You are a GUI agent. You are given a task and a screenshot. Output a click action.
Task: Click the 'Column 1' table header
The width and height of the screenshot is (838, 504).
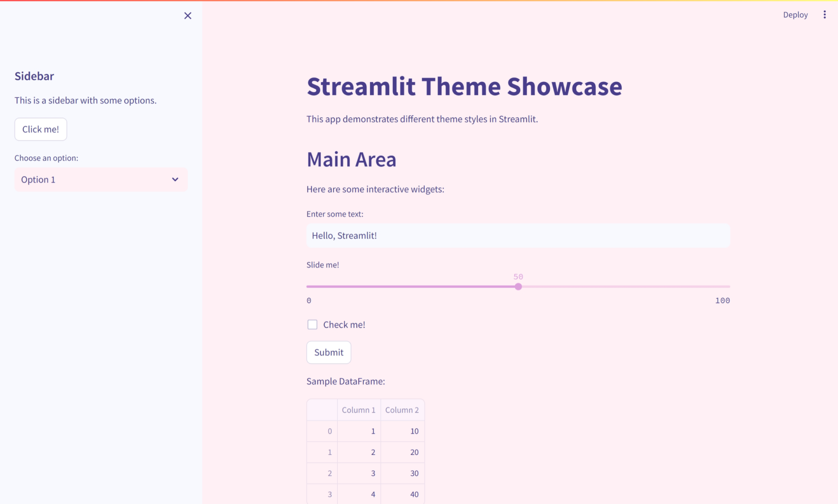coord(358,410)
